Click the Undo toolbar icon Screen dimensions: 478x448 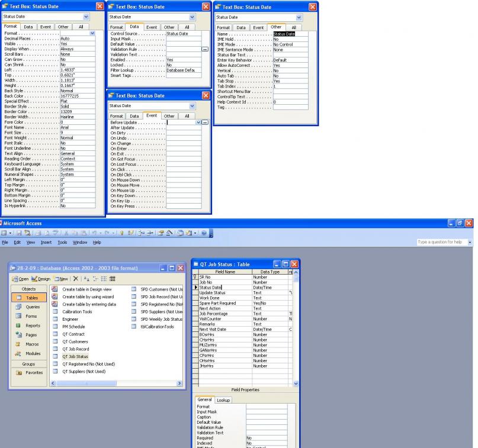(94, 233)
